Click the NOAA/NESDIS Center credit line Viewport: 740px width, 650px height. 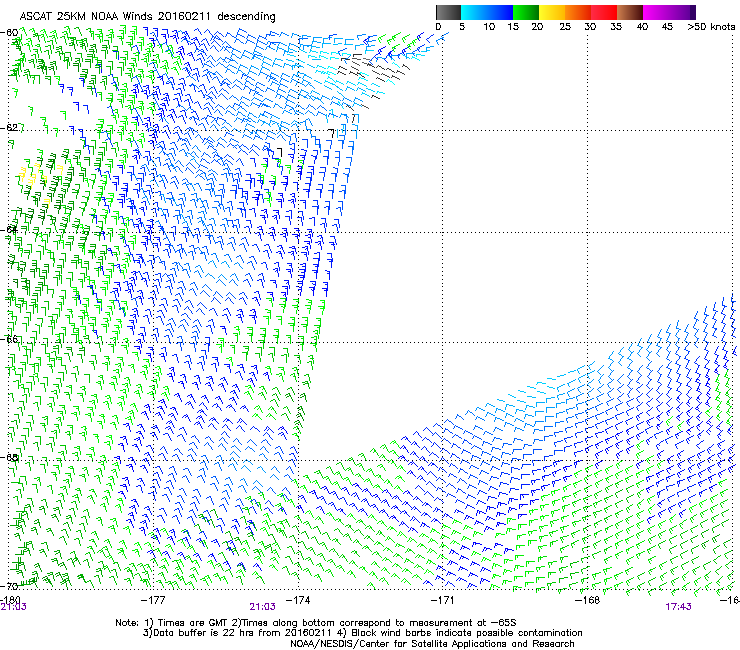click(x=432, y=644)
